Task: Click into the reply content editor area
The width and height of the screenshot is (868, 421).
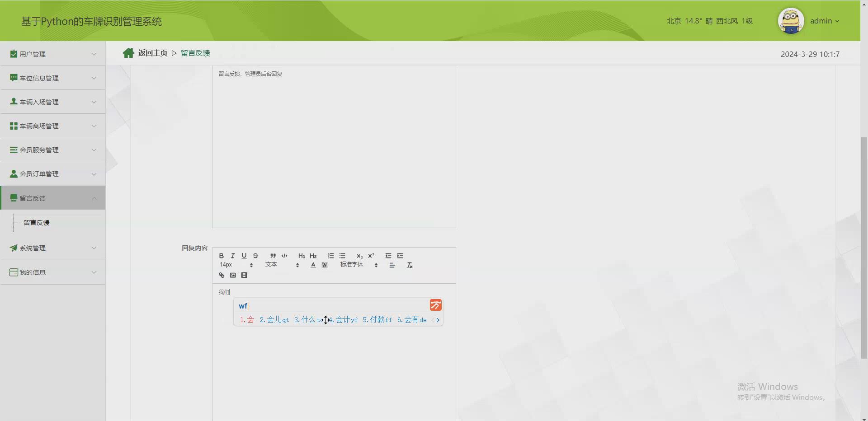Action: click(x=334, y=352)
